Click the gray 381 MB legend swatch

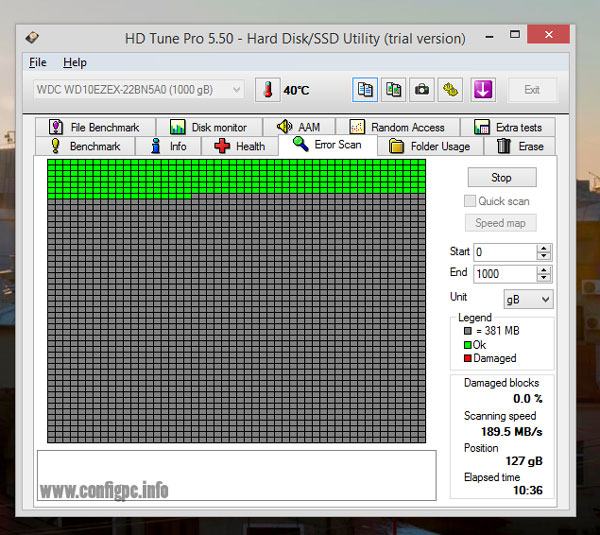coord(468,331)
